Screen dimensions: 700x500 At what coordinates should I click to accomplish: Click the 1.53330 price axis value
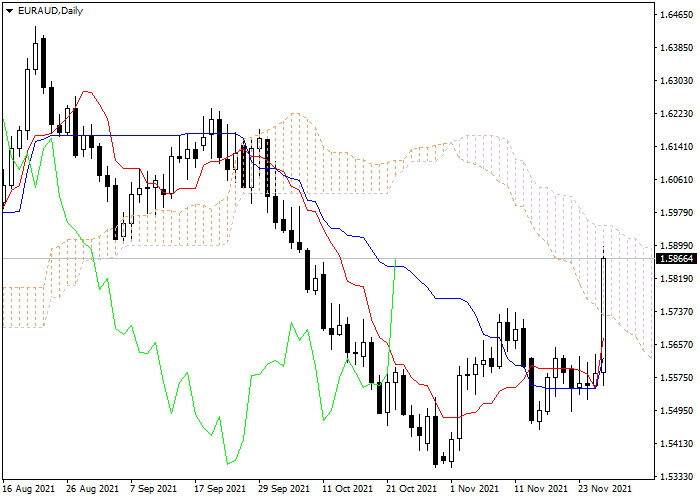pyautogui.click(x=676, y=477)
